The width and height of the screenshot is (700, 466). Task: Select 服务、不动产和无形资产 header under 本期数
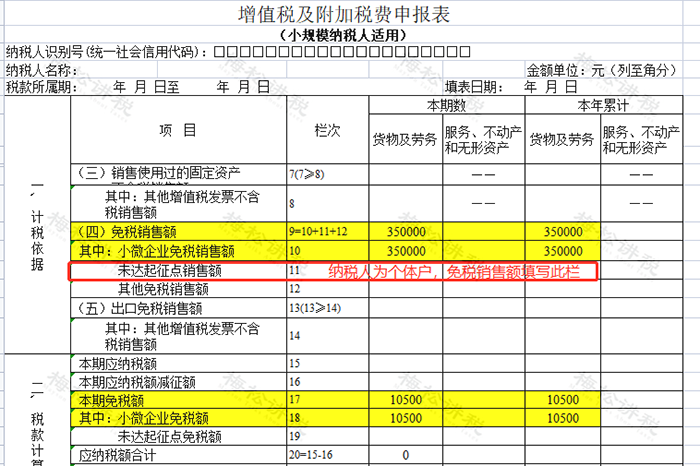click(483, 139)
